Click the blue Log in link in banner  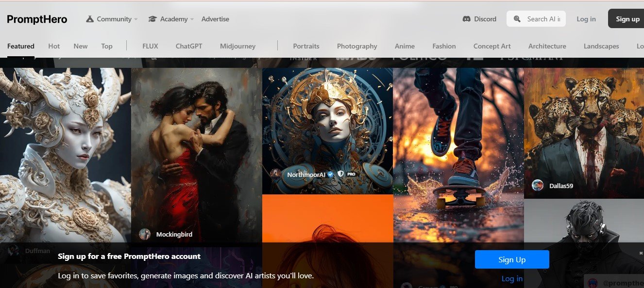(512, 278)
